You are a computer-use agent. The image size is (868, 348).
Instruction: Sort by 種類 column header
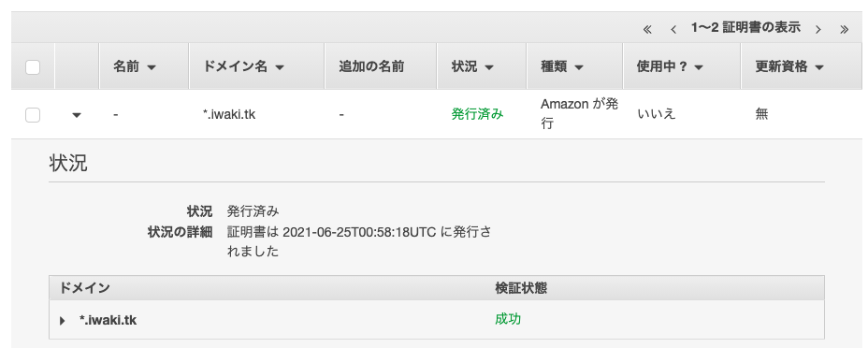pyautogui.click(x=562, y=67)
